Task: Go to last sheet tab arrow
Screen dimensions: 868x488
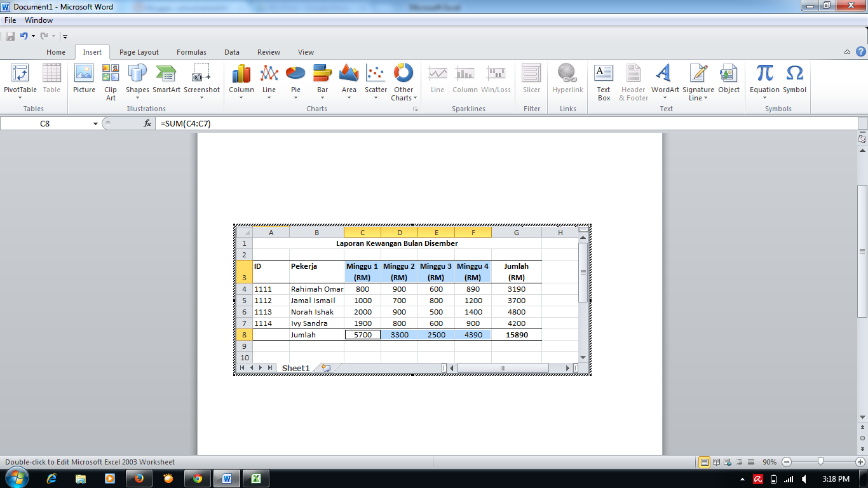Action: (x=270, y=368)
